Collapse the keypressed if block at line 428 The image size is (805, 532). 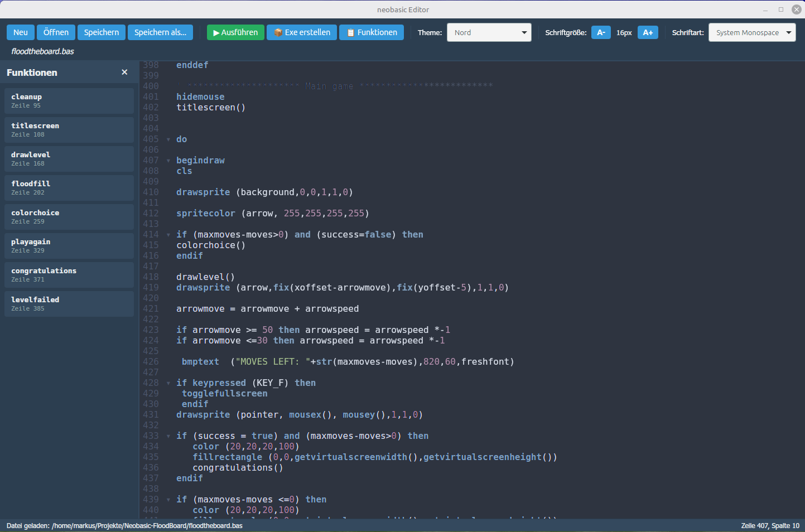click(x=168, y=383)
